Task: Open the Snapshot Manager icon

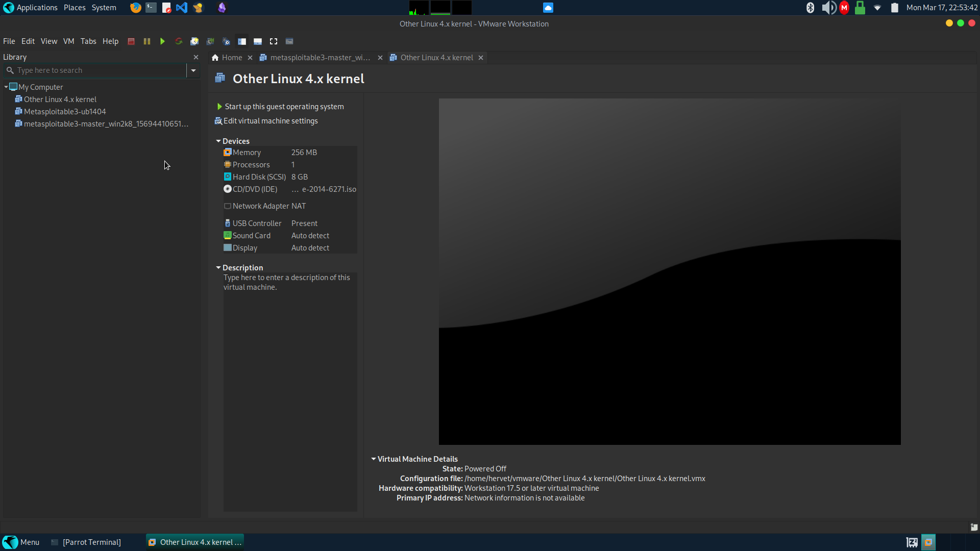Action: pyautogui.click(x=226, y=41)
